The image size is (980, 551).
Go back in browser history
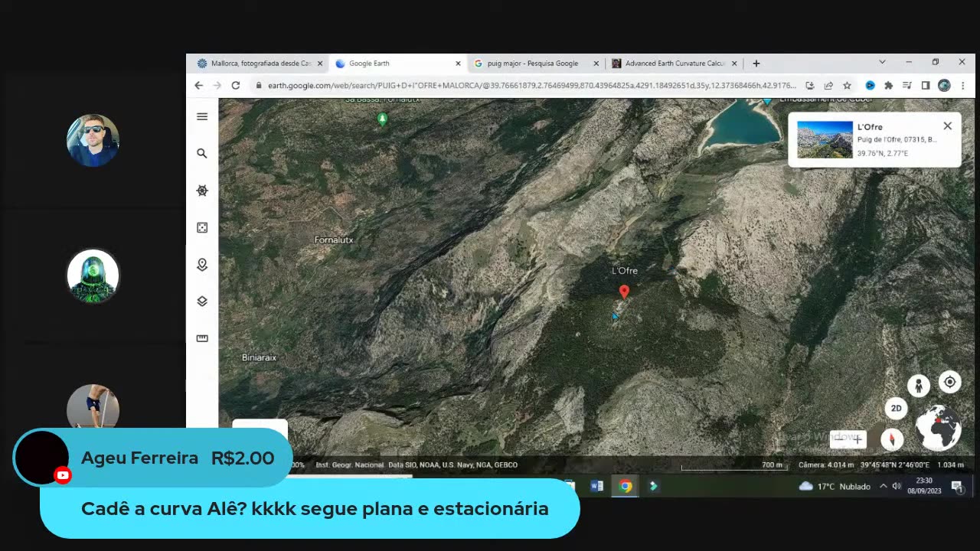coord(199,86)
